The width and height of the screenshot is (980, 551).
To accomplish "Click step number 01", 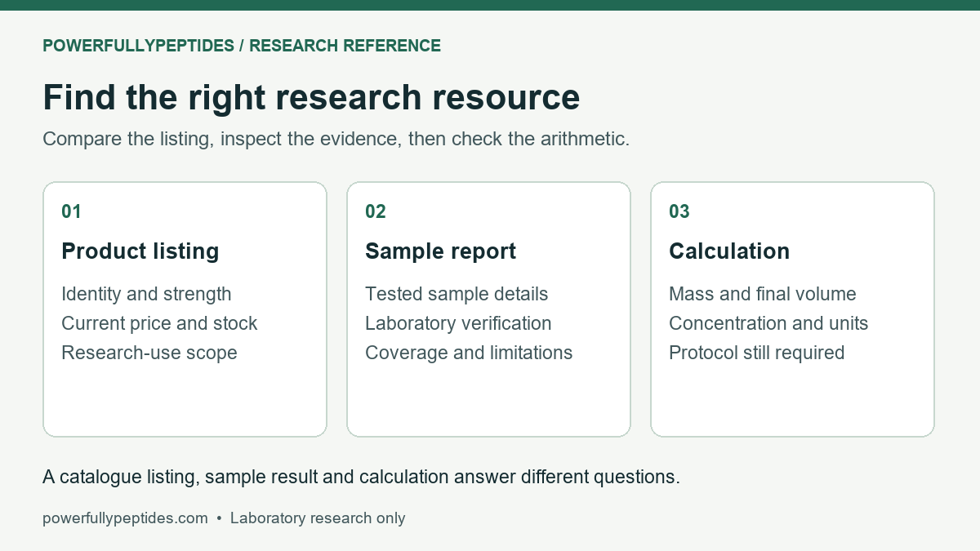I will tap(72, 211).
